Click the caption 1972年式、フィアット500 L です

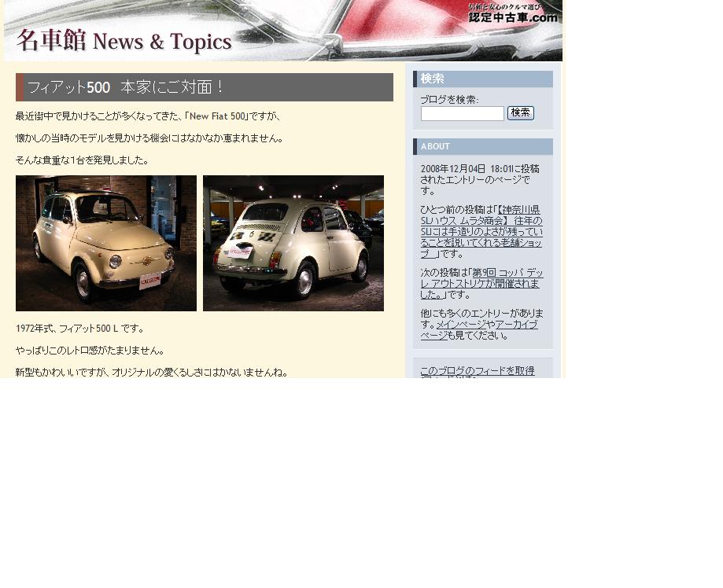pos(80,329)
